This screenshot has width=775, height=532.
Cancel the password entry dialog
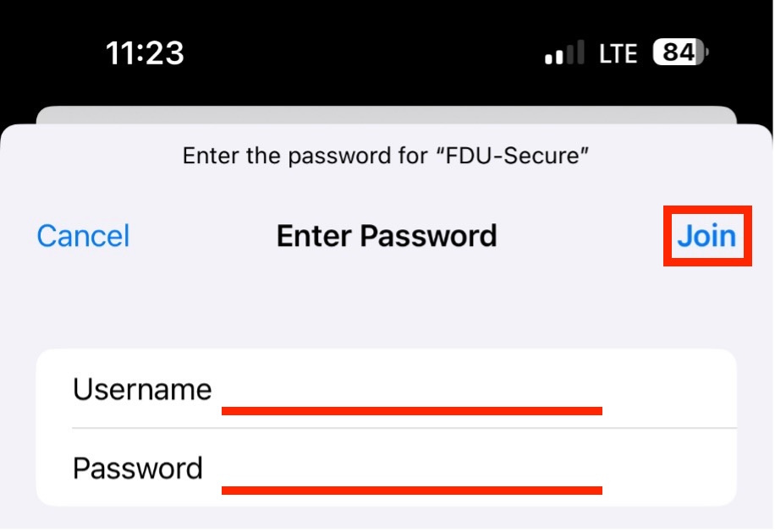click(83, 236)
